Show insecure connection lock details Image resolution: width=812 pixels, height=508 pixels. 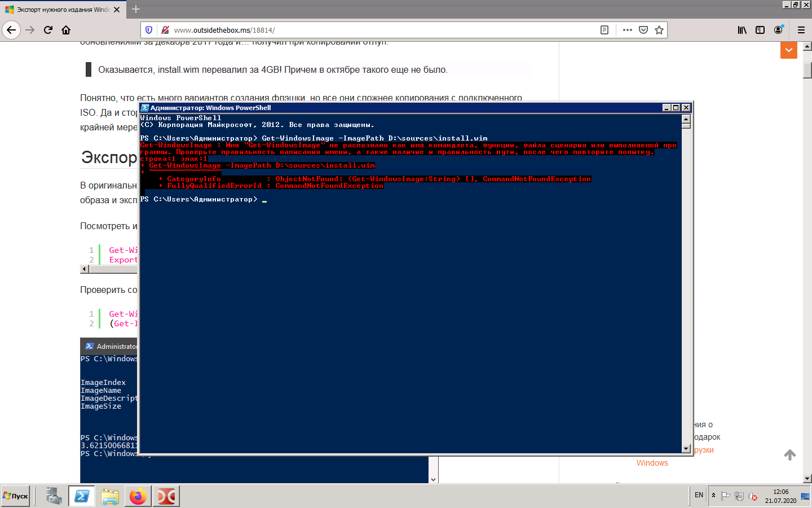pyautogui.click(x=165, y=30)
